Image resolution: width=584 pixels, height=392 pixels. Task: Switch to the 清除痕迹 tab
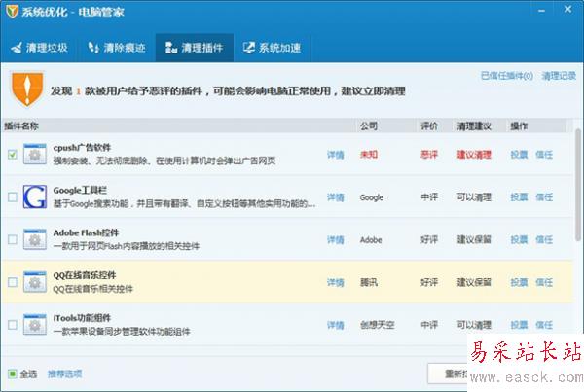coord(117,48)
